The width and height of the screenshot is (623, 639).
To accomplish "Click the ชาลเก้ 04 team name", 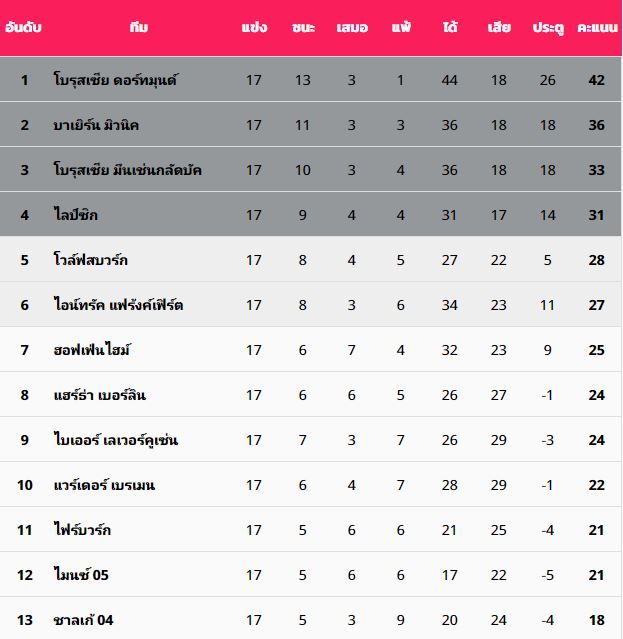I will coord(84,620).
